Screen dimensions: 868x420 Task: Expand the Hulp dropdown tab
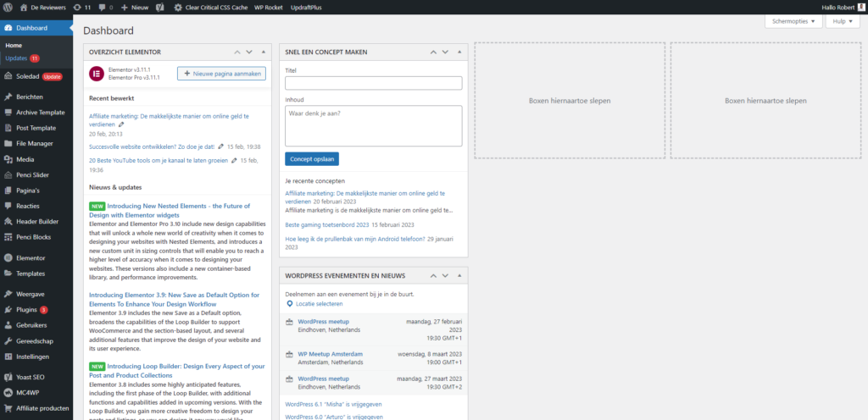[x=842, y=21]
